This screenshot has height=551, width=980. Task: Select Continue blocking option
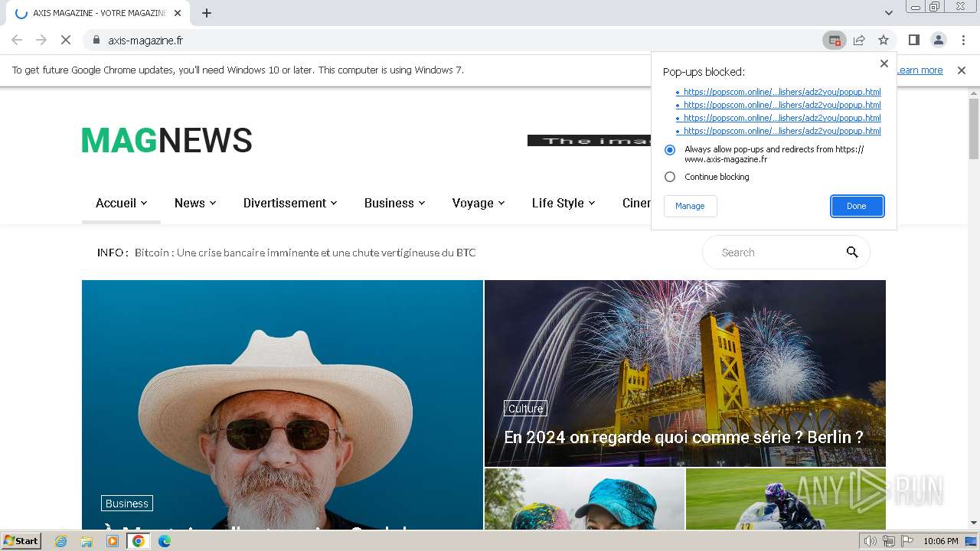[x=670, y=177]
